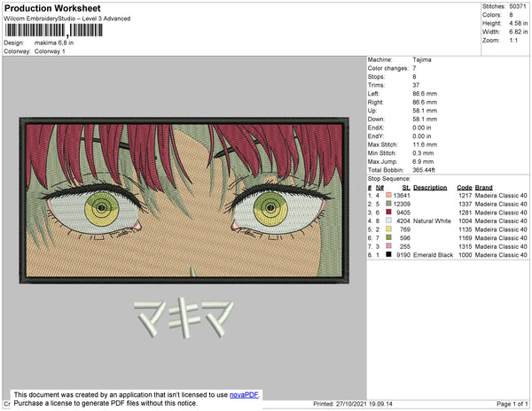Pick the Natural White color swatch
532x411 pixels.
click(388, 221)
